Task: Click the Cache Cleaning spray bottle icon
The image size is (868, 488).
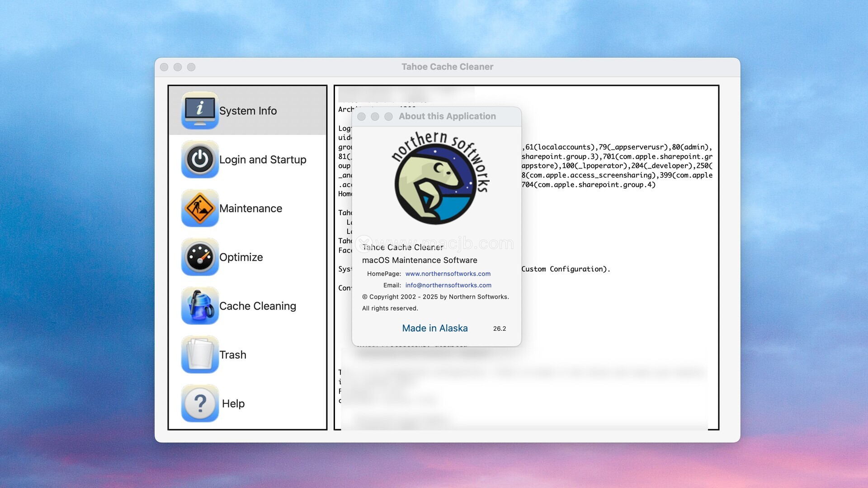Action: pos(200,305)
